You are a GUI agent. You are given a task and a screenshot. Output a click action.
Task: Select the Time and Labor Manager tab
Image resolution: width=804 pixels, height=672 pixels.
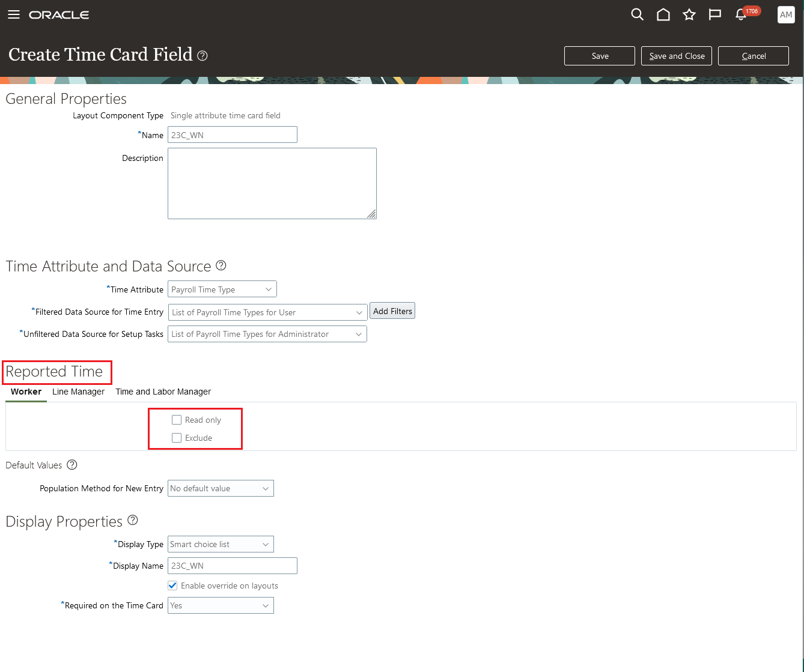point(163,392)
